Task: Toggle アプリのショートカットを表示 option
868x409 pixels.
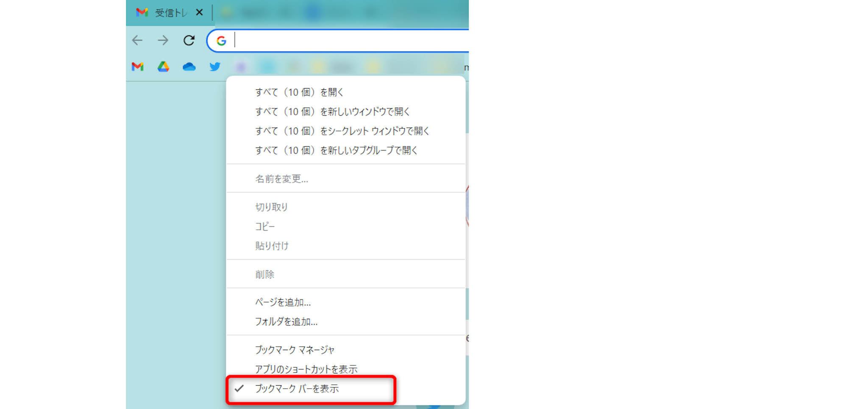Action: 306,369
